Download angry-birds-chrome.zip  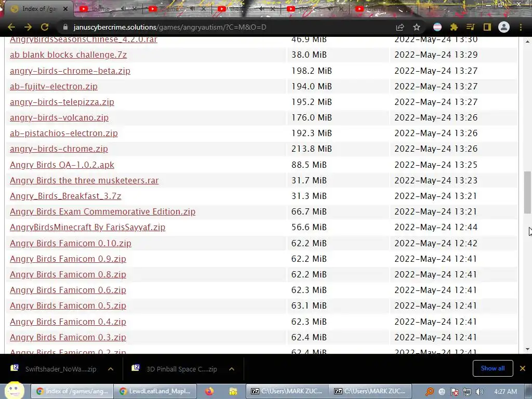(59, 149)
